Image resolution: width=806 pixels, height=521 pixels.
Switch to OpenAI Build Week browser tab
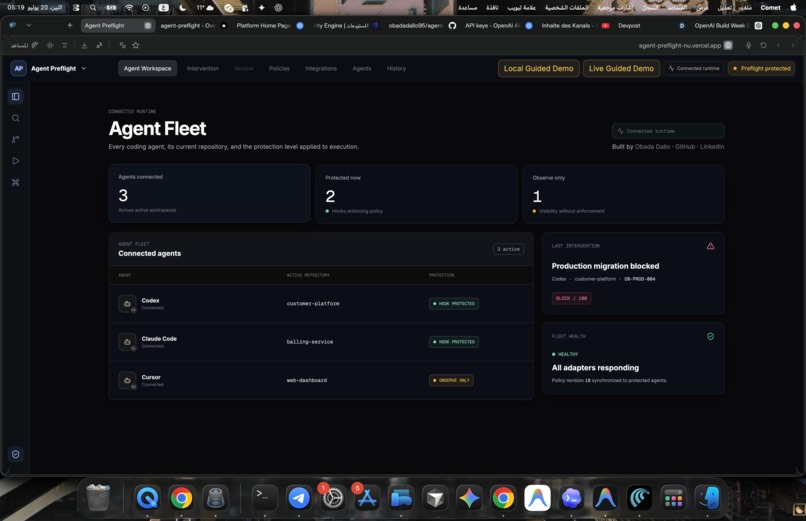727,25
